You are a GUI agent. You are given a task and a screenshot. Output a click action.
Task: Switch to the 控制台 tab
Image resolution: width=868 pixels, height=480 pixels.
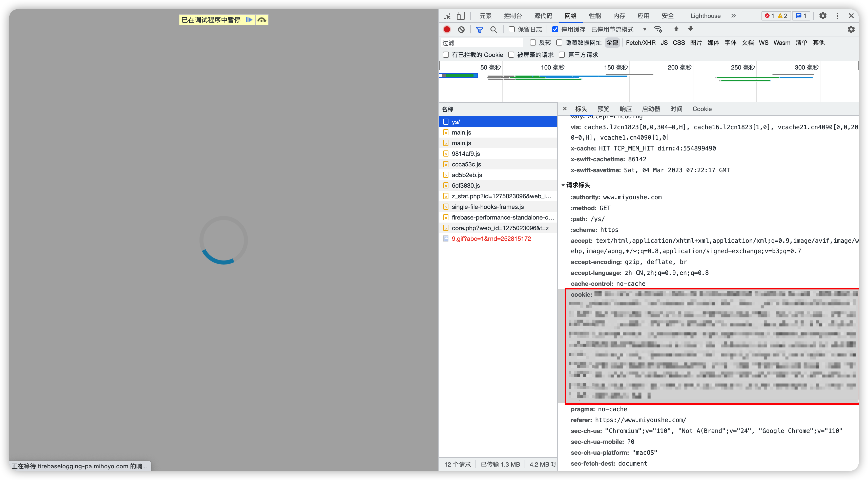click(x=512, y=16)
